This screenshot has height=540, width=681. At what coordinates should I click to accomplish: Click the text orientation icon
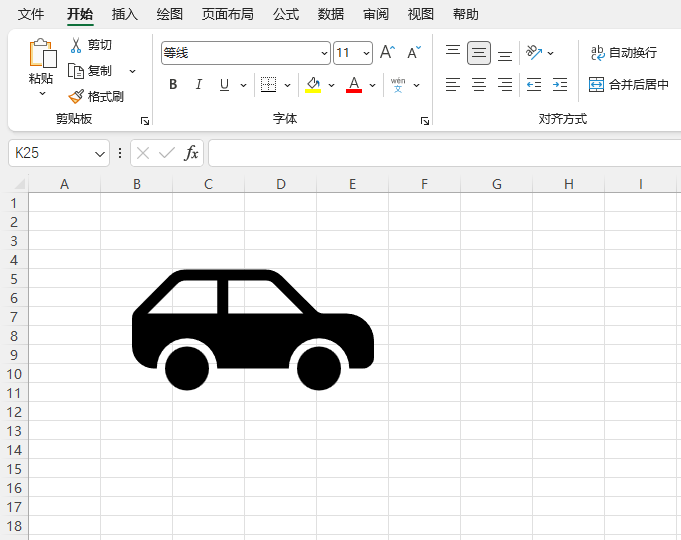coord(534,53)
